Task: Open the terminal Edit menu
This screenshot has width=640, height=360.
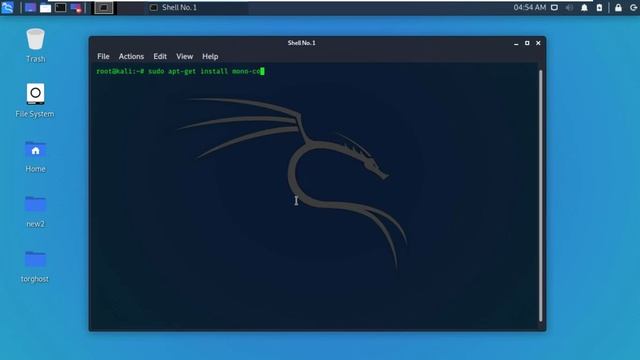Action: click(x=160, y=56)
